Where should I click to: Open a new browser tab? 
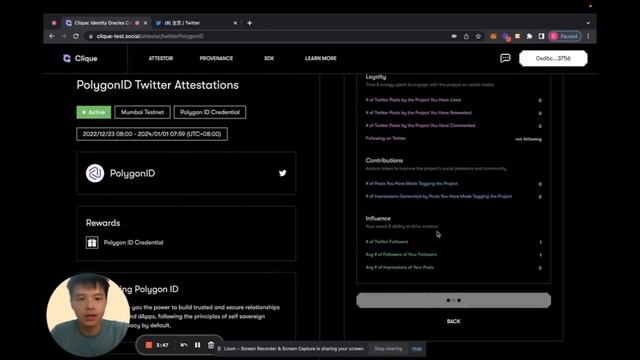point(249,23)
